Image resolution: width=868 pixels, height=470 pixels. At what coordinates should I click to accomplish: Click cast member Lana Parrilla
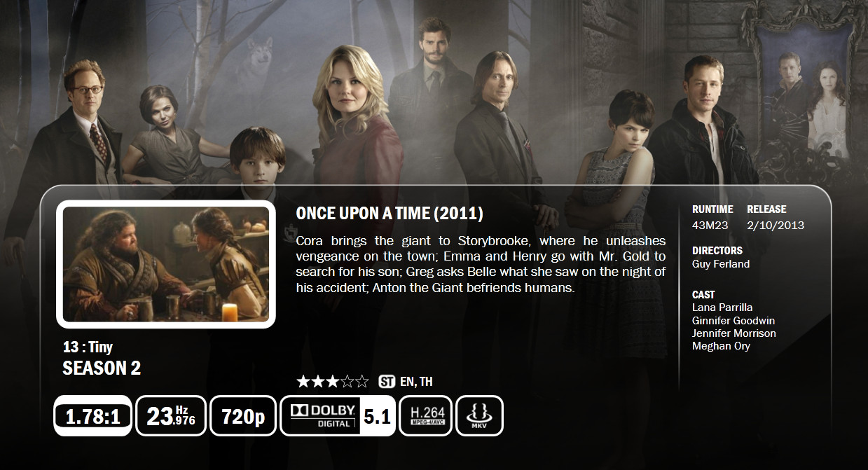[x=722, y=307]
